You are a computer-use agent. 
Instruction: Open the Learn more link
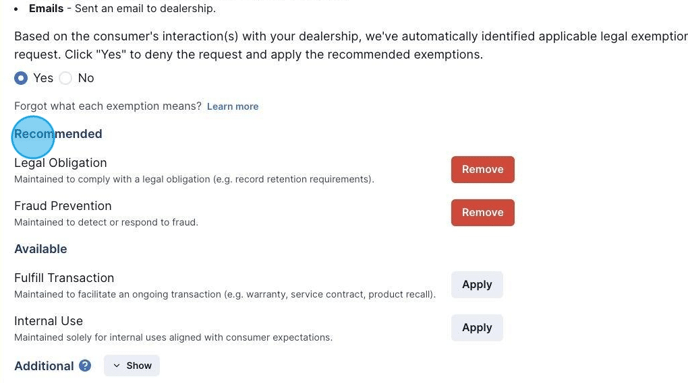tap(233, 107)
